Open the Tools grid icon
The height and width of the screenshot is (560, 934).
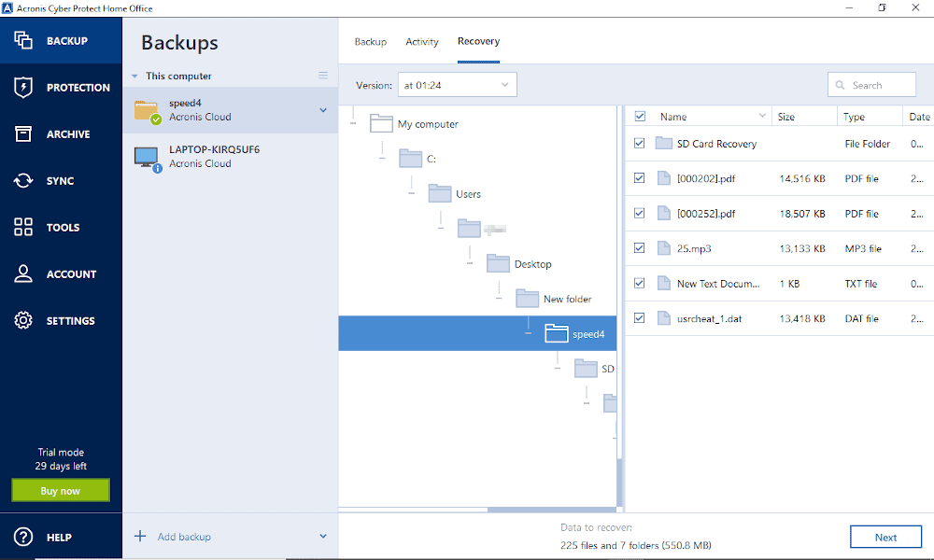23,227
